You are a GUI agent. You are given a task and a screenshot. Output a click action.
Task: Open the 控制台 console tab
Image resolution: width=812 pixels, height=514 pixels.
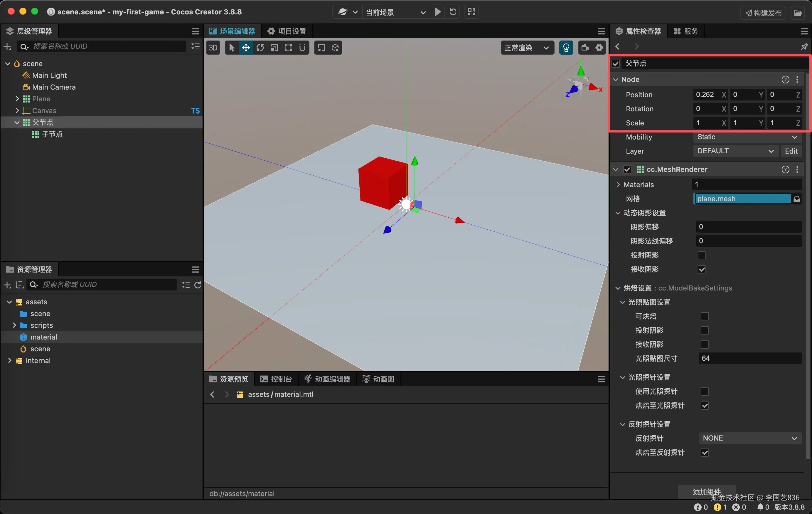coord(276,379)
